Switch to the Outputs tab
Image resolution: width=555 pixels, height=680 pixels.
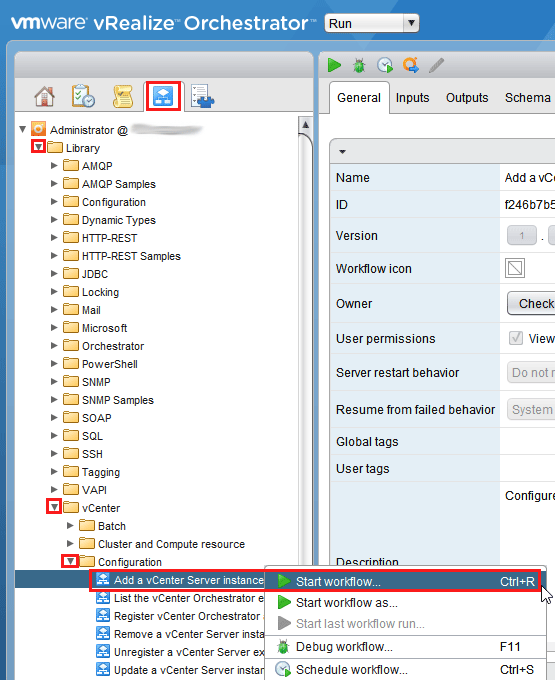pos(467,98)
